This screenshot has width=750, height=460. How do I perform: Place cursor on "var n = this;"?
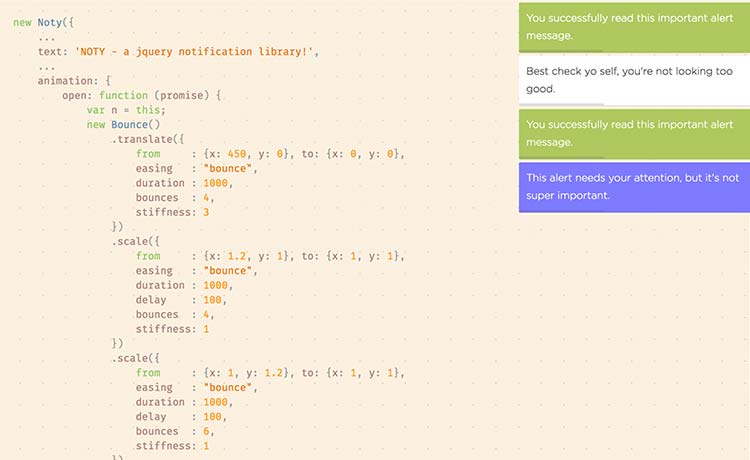tap(126, 110)
